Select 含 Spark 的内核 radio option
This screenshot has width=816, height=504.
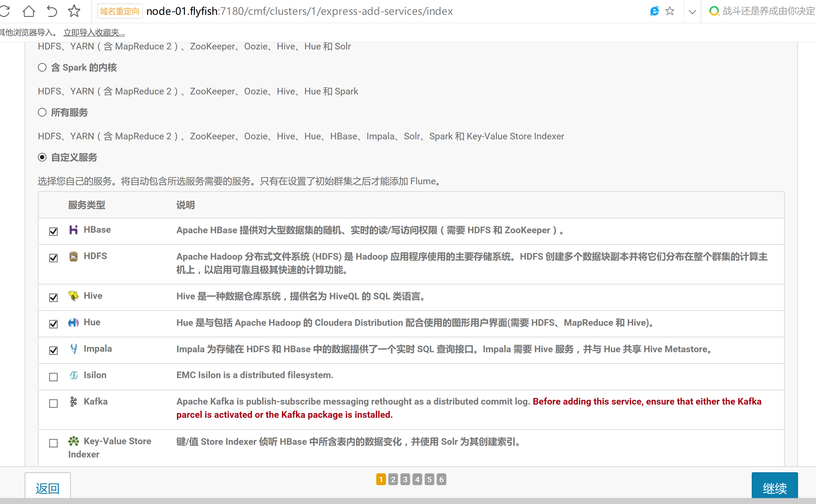click(42, 67)
